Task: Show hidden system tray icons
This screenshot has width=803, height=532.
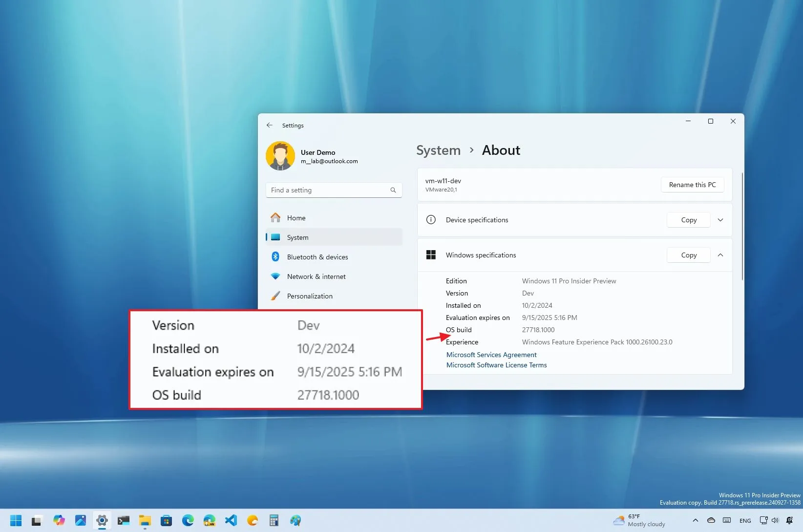Action: [x=696, y=520]
